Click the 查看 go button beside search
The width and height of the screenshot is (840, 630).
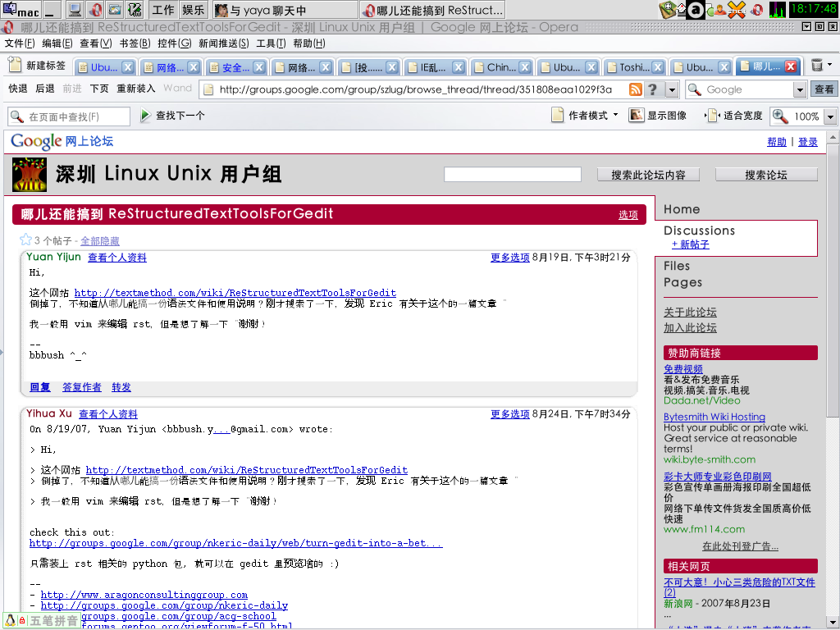point(824,89)
